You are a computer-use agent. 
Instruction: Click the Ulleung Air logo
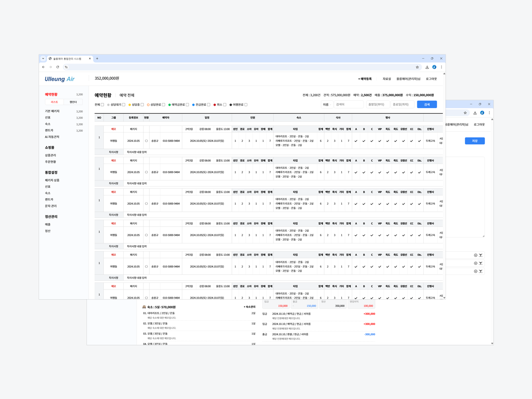59,79
